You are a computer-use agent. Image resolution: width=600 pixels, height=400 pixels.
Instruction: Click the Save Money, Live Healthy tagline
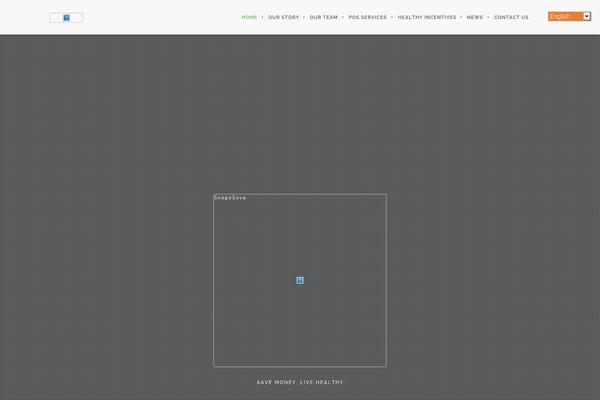(300, 382)
